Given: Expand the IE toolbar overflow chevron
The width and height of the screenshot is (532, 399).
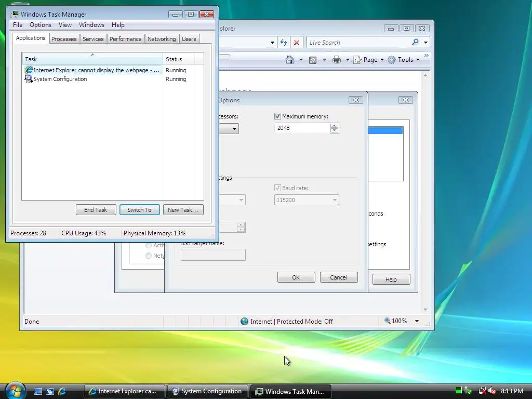Looking at the screenshot, I should [x=427, y=55].
